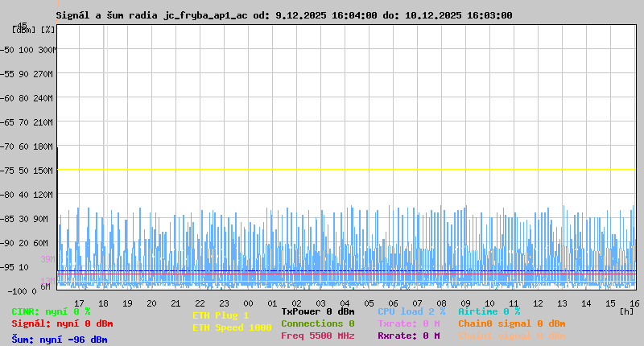Select the Chain0 signal legend label
This screenshot has height=346, width=644.
click(x=511, y=323)
